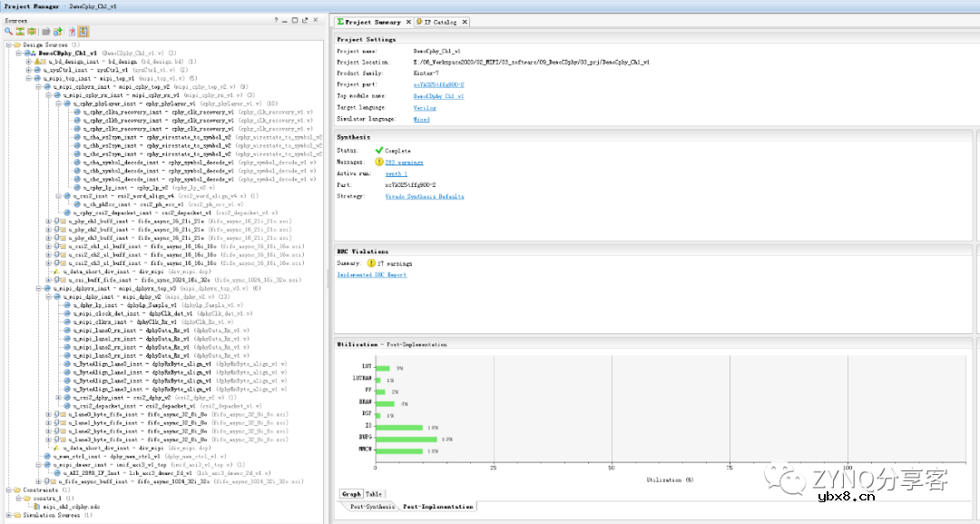
Task: Click the Search icon in Sources toolbar
Action: (8, 32)
